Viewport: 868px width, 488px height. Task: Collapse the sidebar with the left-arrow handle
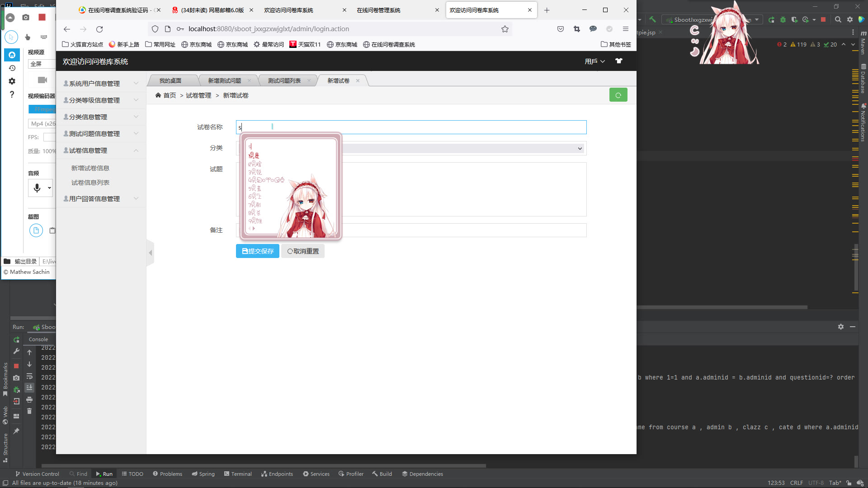pos(151,253)
